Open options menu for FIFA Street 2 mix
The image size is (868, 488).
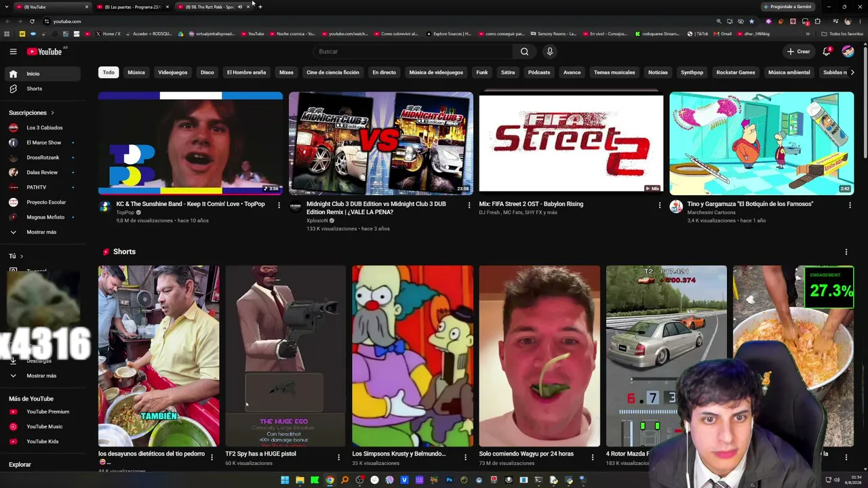(x=659, y=205)
